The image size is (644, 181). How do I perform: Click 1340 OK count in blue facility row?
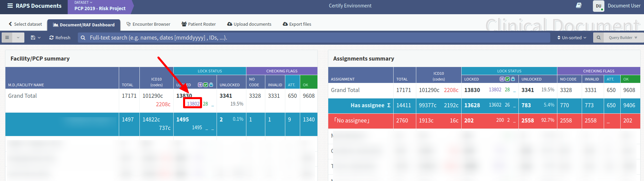tap(309, 119)
